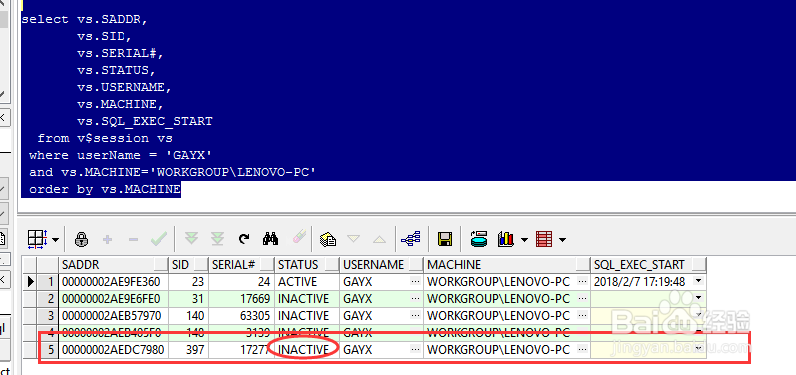Click the binoculars query by example icon

coord(271,238)
